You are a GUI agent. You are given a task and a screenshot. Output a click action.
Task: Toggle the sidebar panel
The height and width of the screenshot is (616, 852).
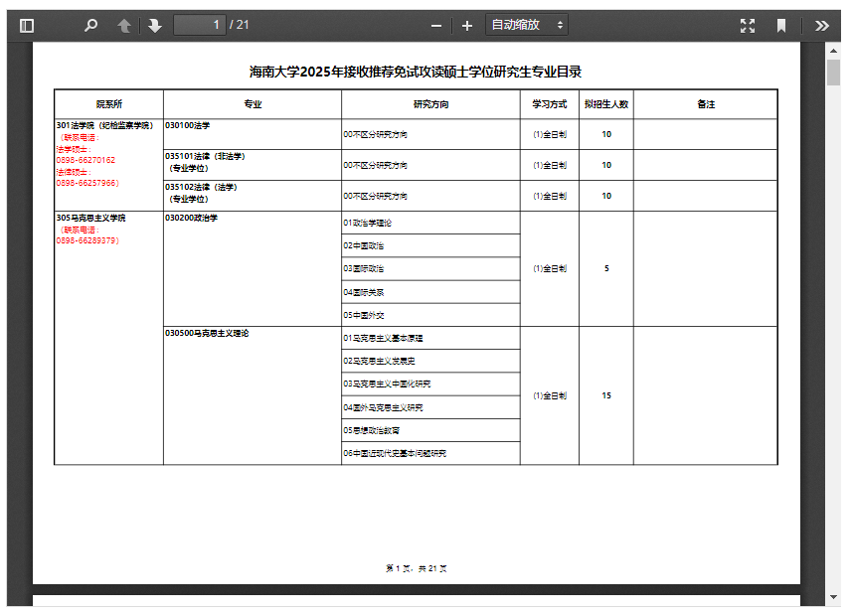point(27,26)
